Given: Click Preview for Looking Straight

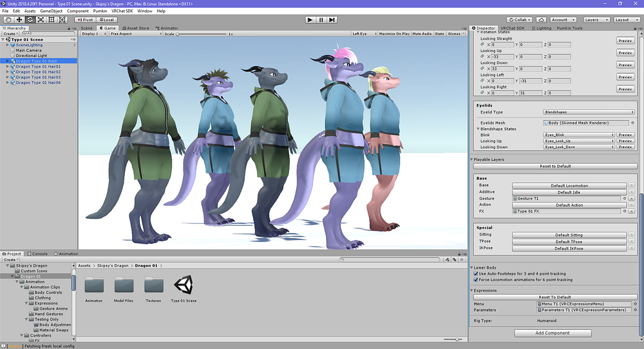Looking at the screenshot, I should 625,40.
